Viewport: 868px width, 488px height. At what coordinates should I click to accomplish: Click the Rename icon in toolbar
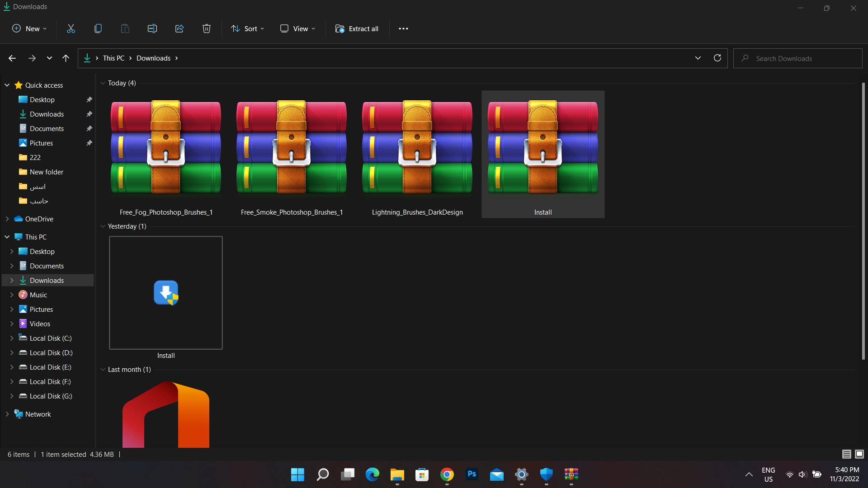pyautogui.click(x=152, y=28)
